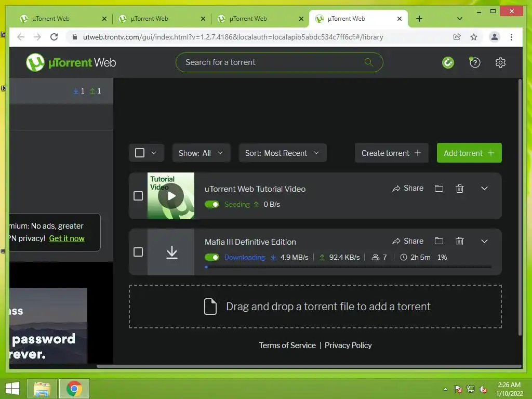Open the Get it now link
Viewport: 532px width, 399px height.
[x=67, y=238]
